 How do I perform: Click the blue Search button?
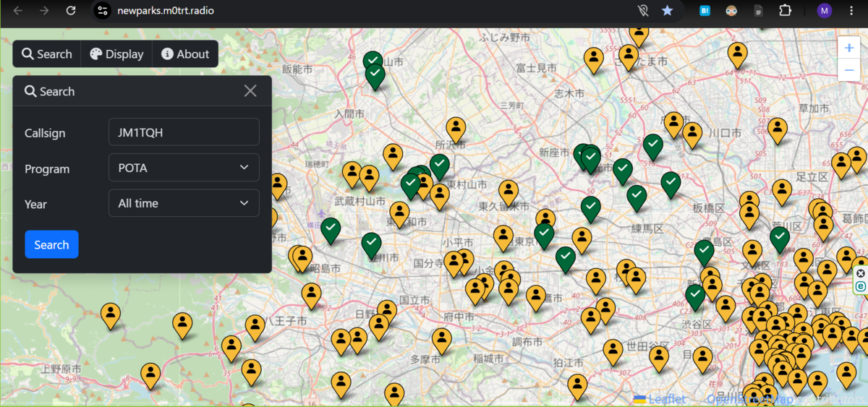(51, 244)
